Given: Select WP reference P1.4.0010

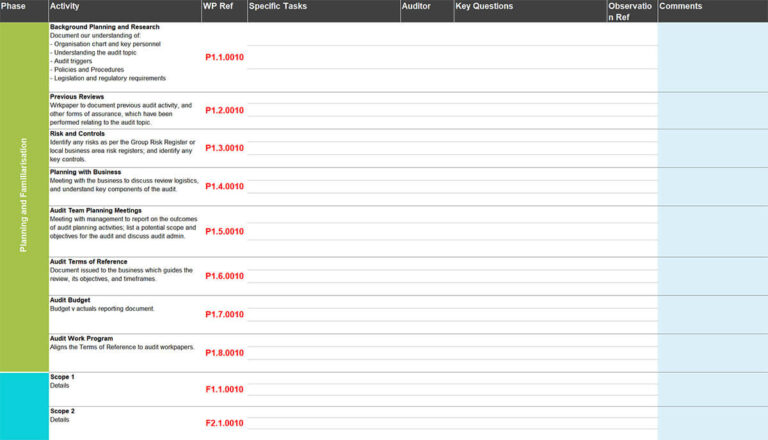Looking at the screenshot, I should pos(224,186).
